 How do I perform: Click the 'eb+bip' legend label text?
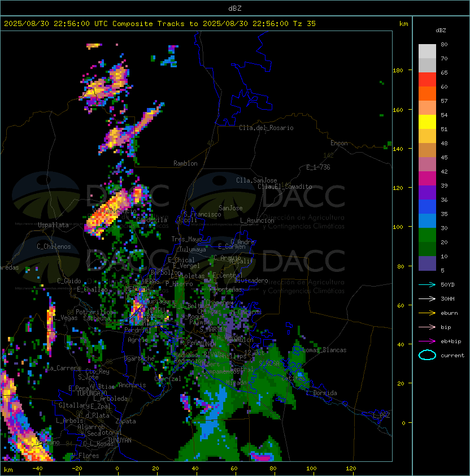coord(451,341)
